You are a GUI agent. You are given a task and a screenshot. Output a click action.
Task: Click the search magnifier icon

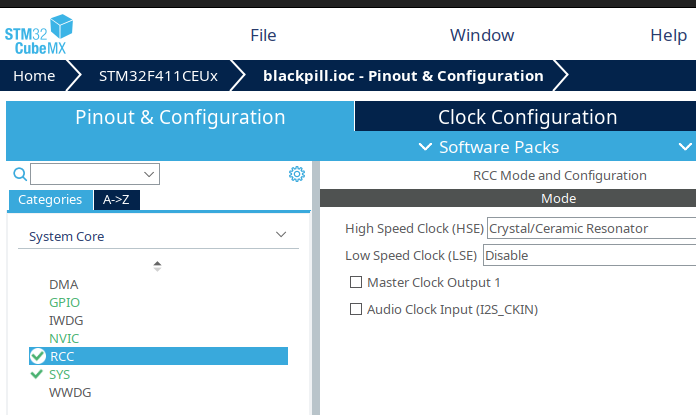click(x=19, y=174)
